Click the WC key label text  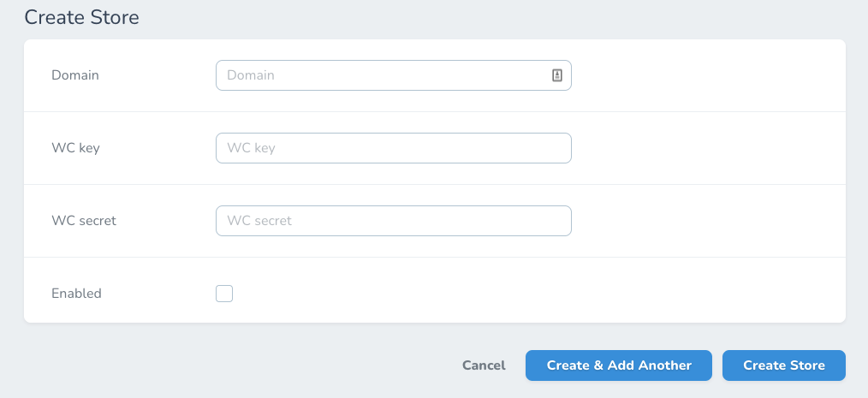coord(76,148)
